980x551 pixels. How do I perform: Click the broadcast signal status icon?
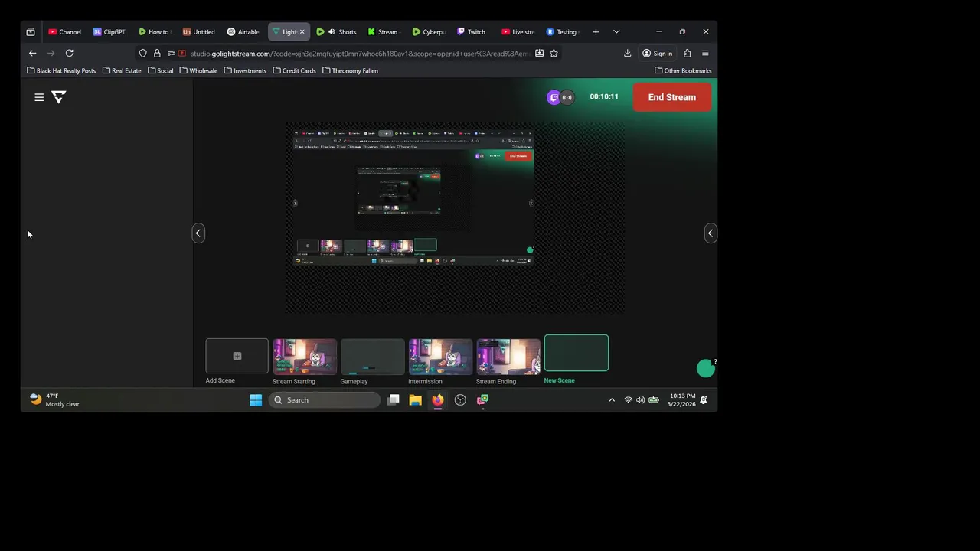(567, 97)
